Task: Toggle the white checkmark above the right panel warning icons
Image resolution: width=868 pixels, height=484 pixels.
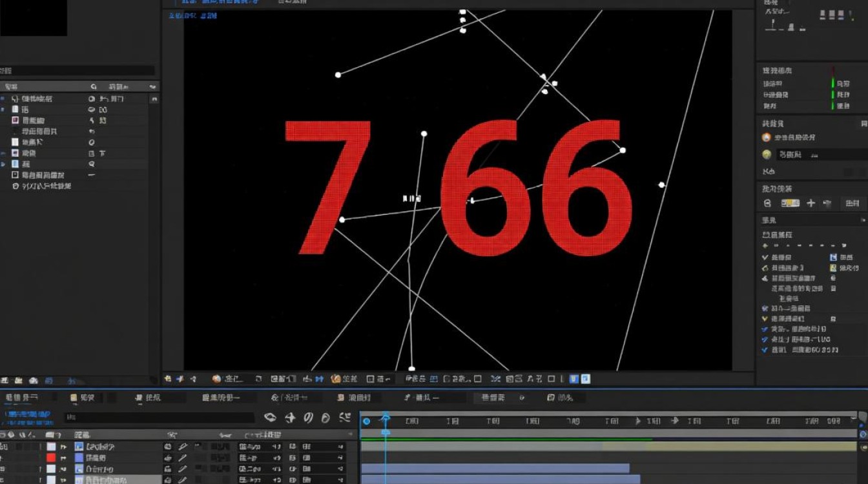Action: 765,257
